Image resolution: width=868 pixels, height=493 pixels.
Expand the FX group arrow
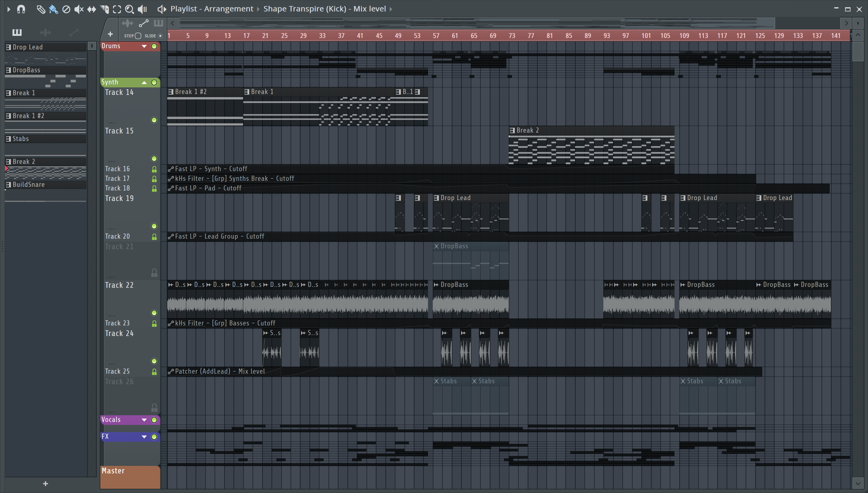point(144,437)
